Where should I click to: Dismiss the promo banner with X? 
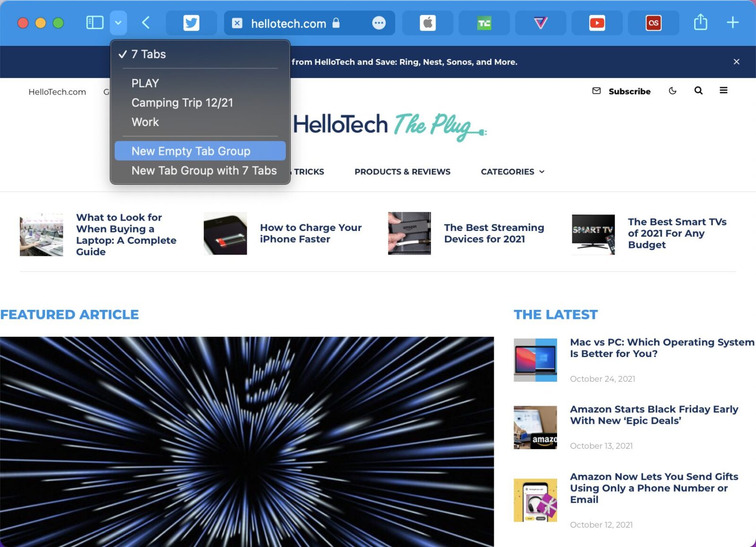point(736,62)
